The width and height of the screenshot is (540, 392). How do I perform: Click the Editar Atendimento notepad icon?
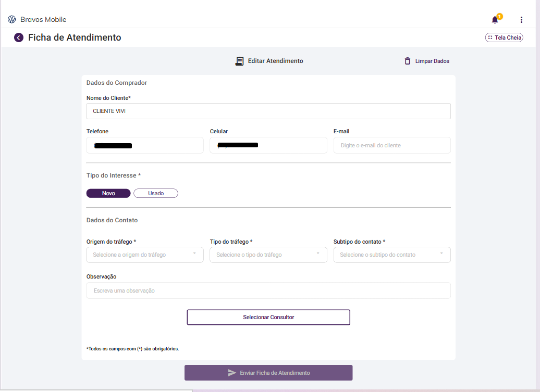[240, 61]
